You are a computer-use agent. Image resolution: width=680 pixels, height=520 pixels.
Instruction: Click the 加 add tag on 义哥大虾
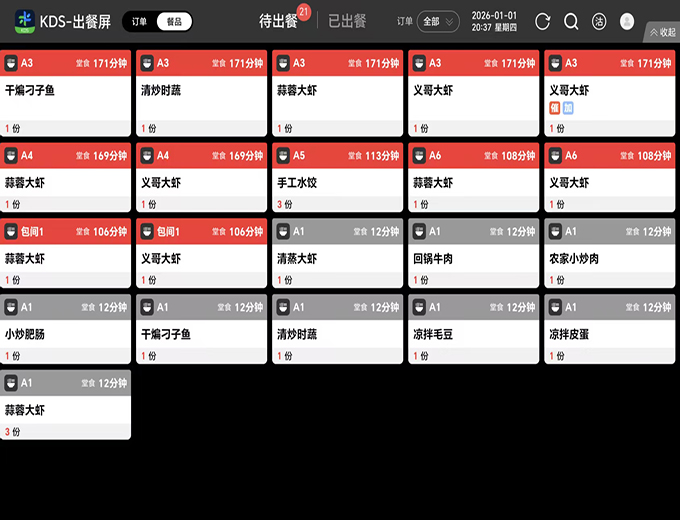click(x=568, y=107)
